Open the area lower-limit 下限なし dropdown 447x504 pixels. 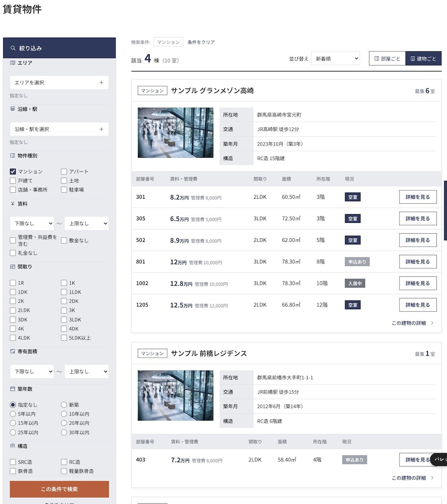coord(32,371)
